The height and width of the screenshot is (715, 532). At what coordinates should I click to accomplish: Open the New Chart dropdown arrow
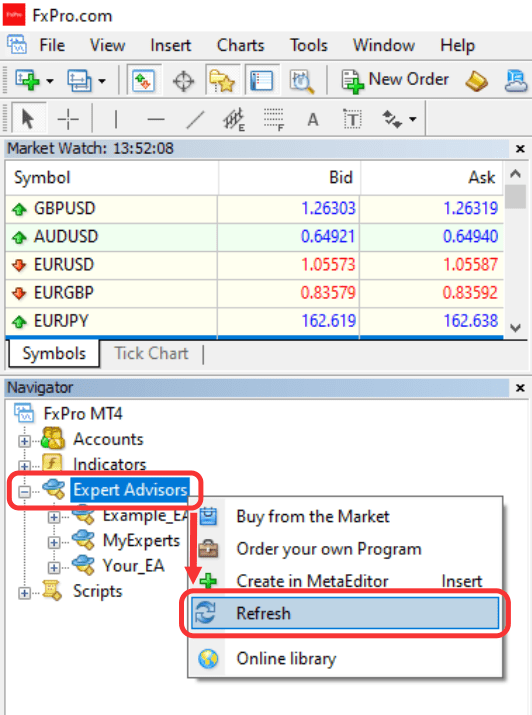(x=50, y=81)
